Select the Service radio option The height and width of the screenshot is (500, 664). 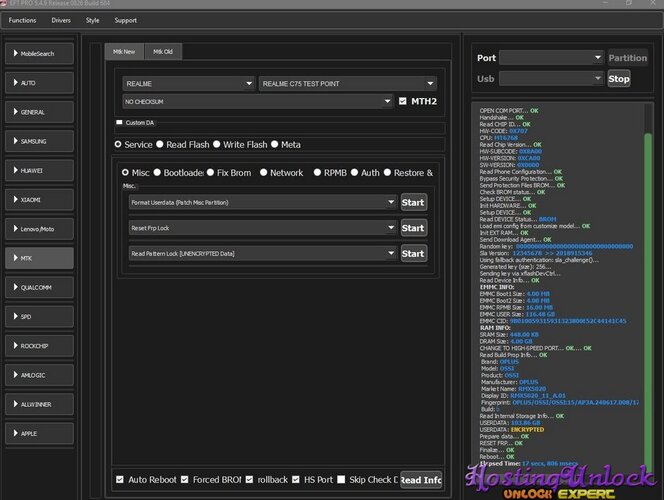(118, 144)
